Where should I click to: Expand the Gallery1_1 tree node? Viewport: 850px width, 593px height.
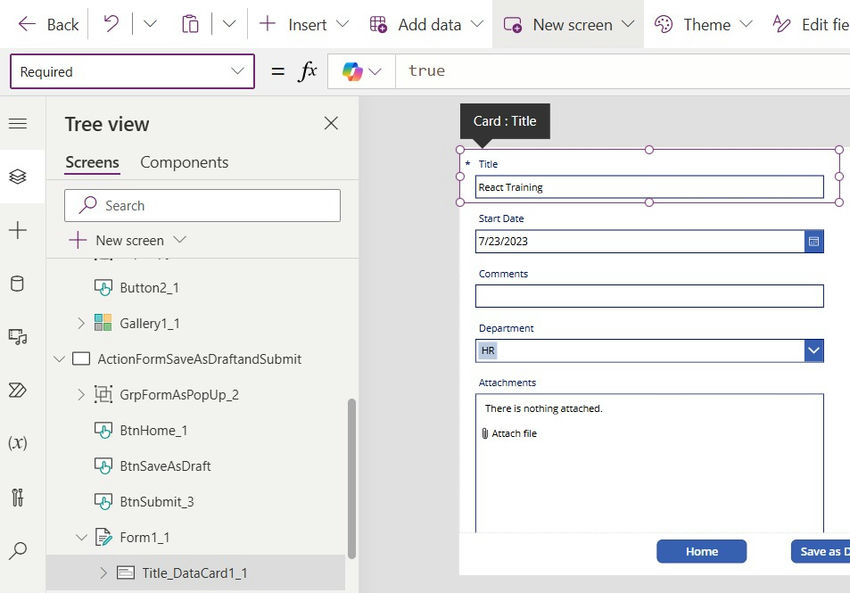81,323
